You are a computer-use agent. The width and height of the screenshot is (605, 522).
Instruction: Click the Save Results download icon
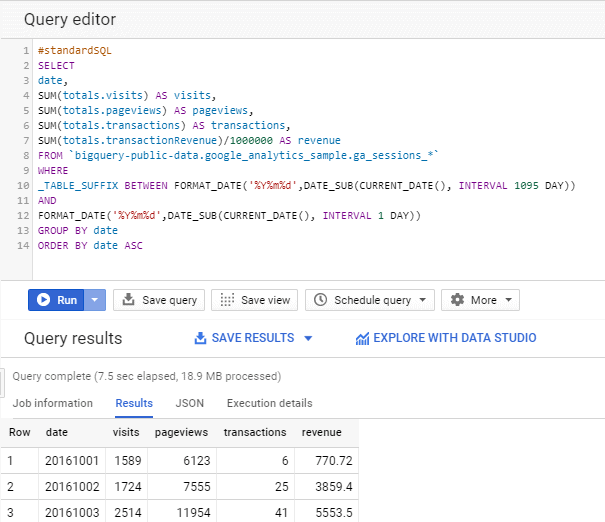click(200, 338)
